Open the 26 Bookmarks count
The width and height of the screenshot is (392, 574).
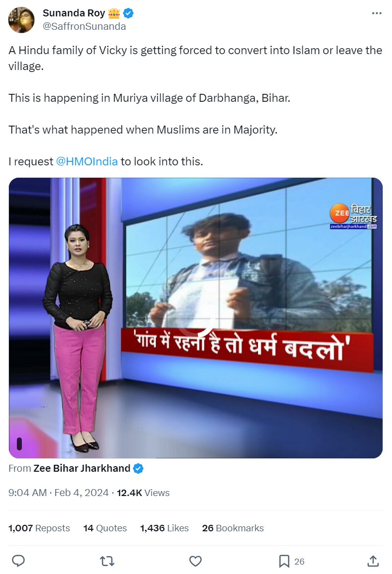(x=233, y=528)
